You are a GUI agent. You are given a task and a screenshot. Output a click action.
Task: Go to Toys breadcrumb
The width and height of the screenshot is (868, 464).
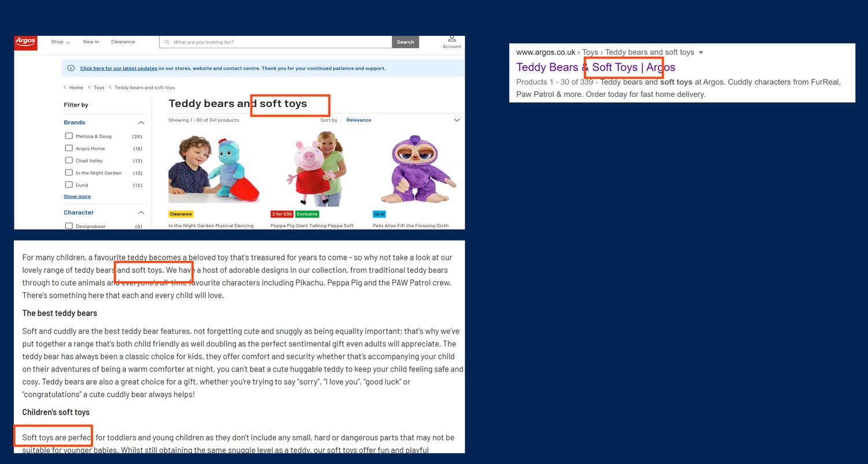(99, 87)
